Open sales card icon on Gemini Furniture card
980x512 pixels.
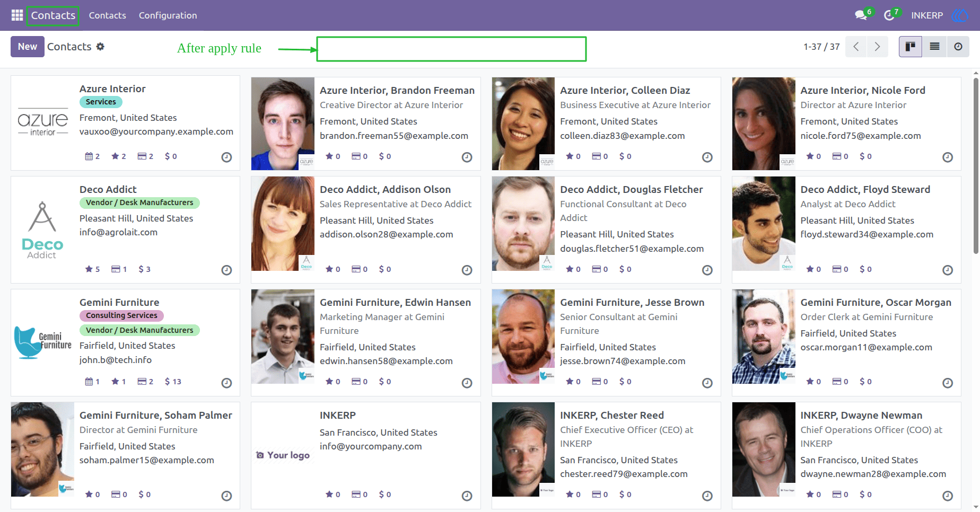point(142,382)
